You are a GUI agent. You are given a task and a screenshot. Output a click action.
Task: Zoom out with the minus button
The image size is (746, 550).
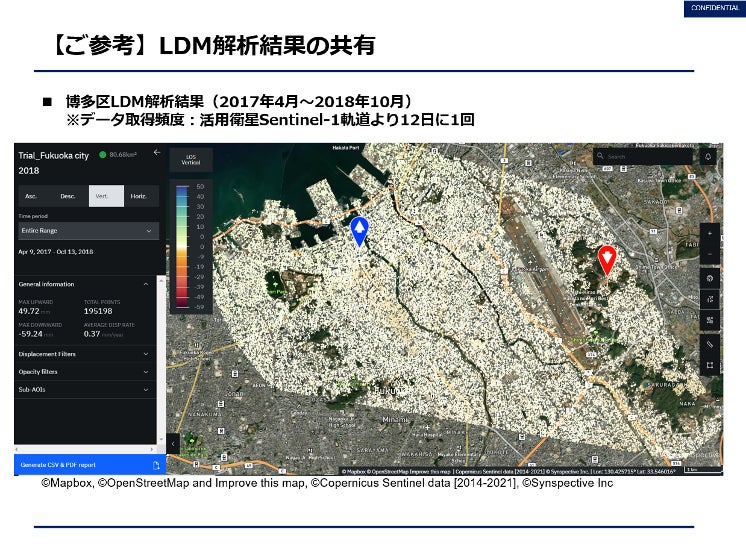pyautogui.click(x=709, y=254)
